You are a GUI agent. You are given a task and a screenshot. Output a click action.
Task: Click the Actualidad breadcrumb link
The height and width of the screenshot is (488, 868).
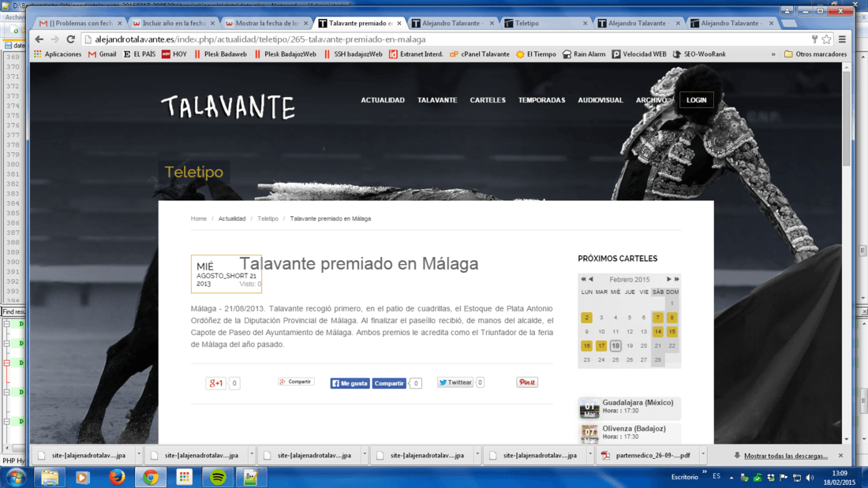click(x=231, y=218)
